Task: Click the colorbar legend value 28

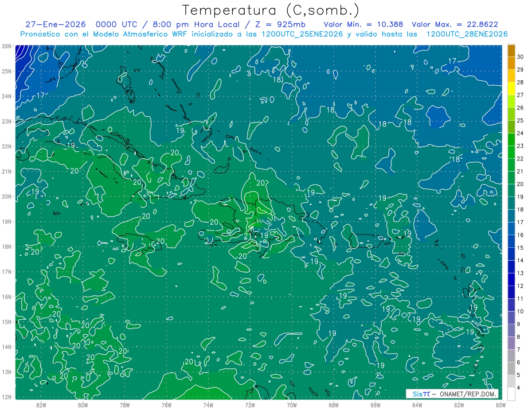Action: (x=520, y=82)
